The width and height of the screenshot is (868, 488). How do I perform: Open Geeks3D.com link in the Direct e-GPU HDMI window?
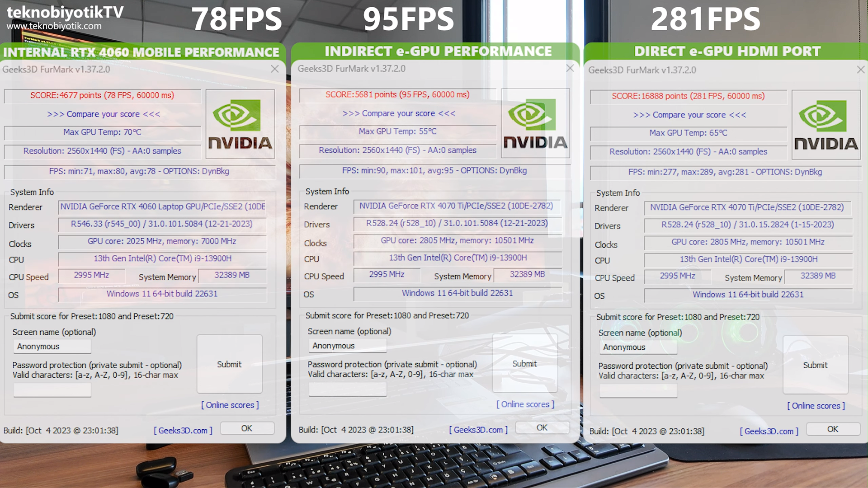click(x=769, y=431)
